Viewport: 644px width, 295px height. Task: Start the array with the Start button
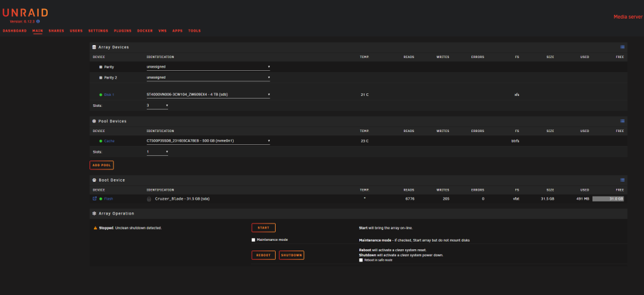tap(263, 227)
